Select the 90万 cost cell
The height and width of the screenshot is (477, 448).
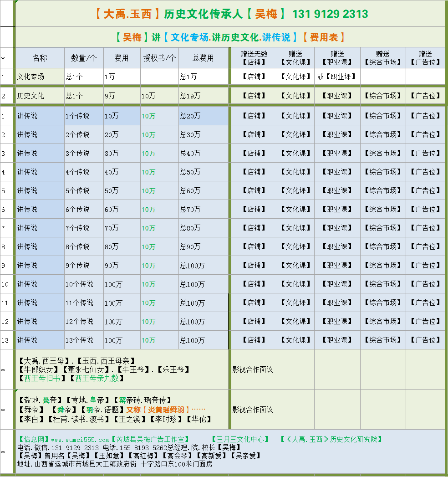click(x=122, y=266)
